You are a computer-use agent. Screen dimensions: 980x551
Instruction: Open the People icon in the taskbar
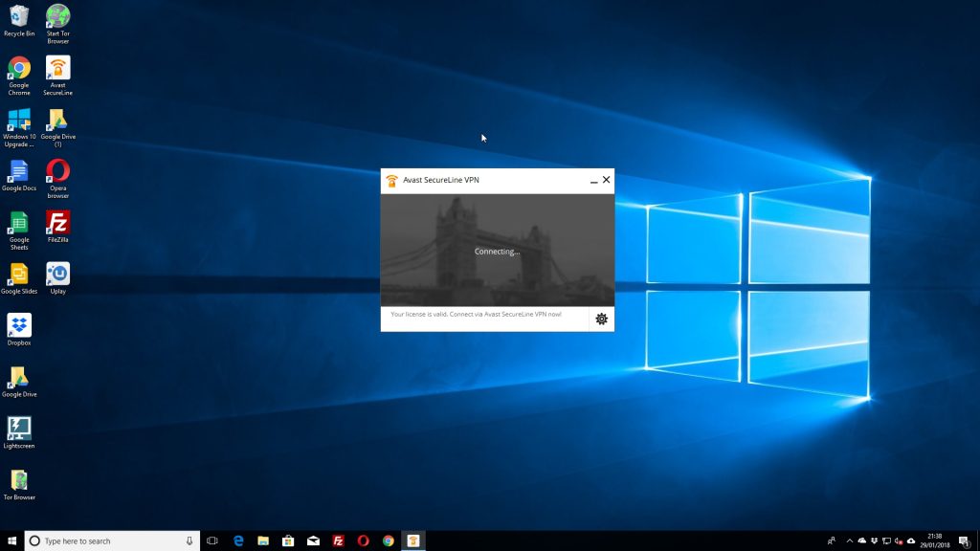click(832, 541)
